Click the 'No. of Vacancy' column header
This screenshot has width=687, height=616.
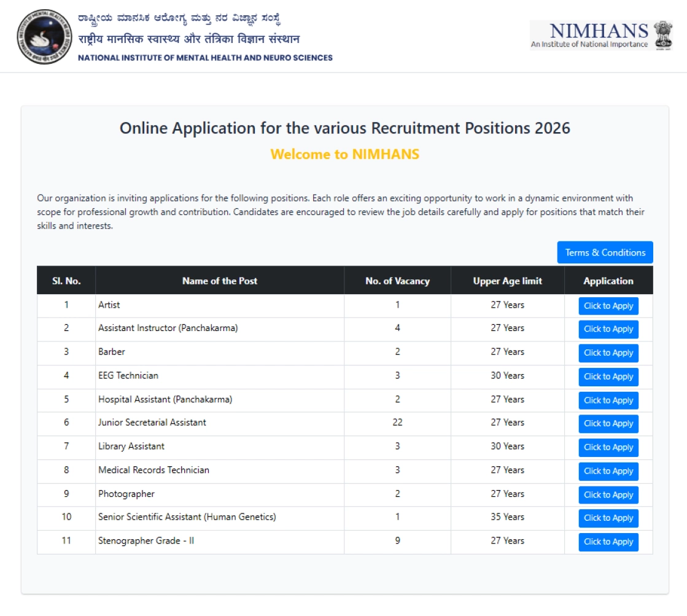pos(397,281)
